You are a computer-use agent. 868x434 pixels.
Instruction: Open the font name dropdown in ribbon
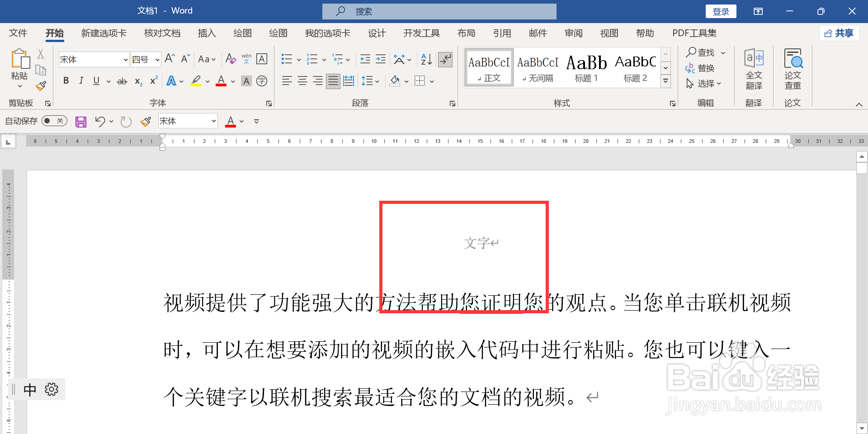coord(126,60)
